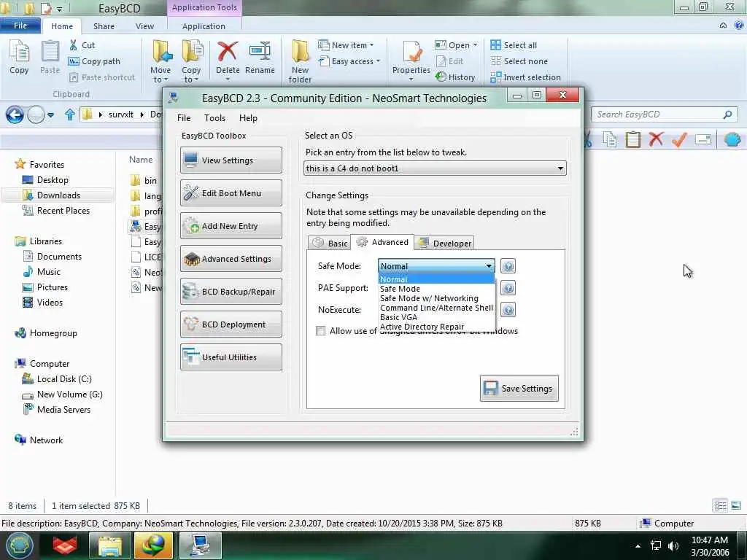The width and height of the screenshot is (747, 560).
Task: Open New Volume (G:) drive
Action: coord(69,394)
